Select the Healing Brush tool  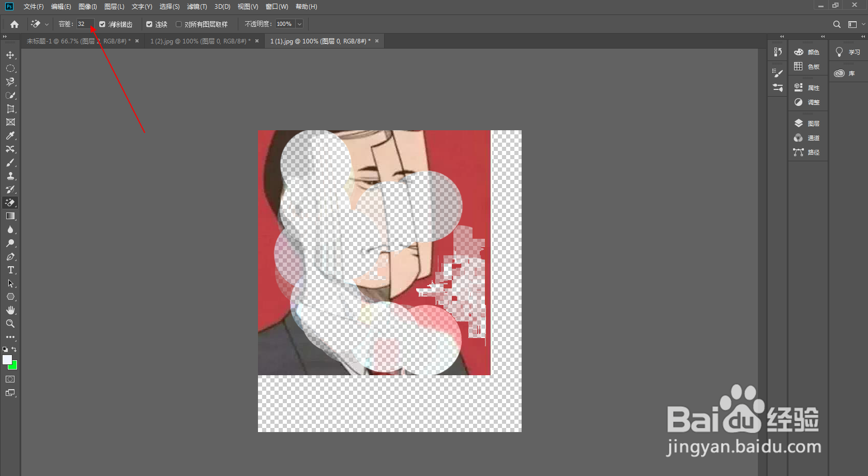coord(10,149)
